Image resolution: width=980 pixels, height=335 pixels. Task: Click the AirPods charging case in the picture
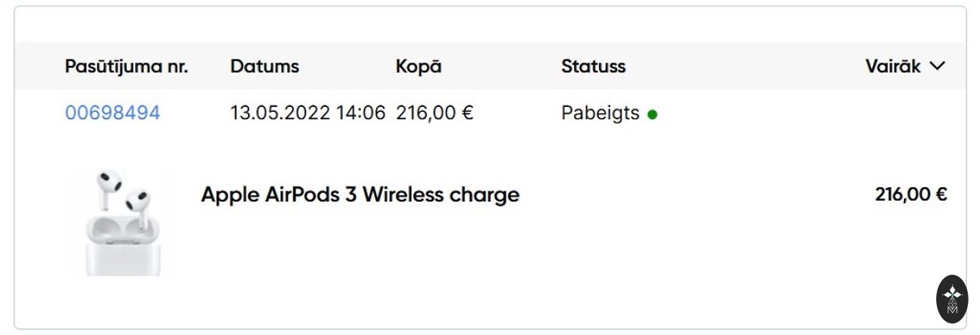[x=122, y=247]
